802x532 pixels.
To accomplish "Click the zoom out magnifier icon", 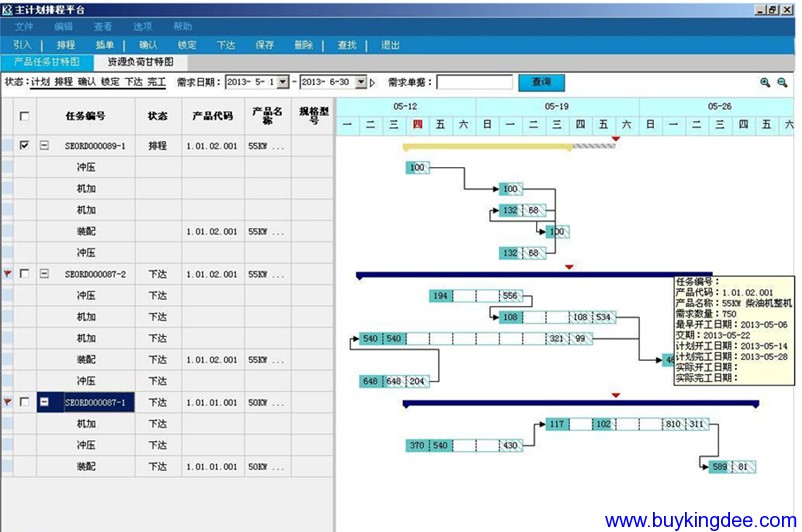I will [x=782, y=82].
